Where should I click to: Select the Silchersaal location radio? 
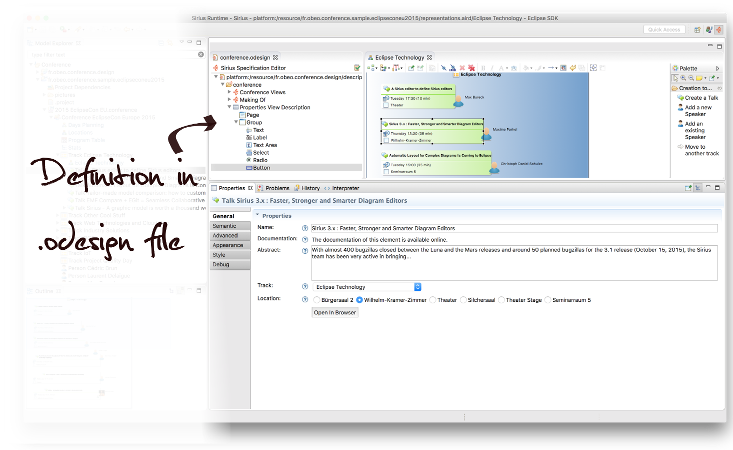(x=463, y=300)
